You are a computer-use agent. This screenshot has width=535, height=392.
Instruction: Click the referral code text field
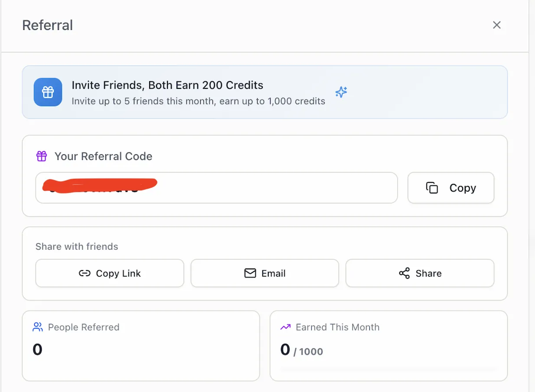click(x=216, y=188)
